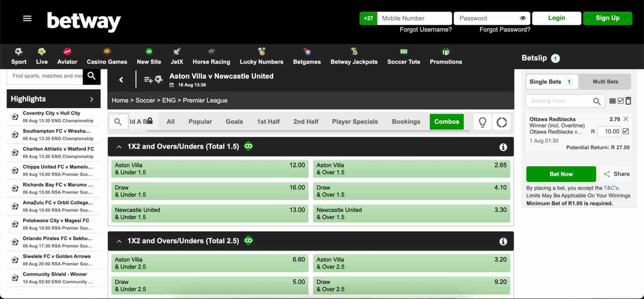Click the sidebar search magnifier button
Screen dimensions: 644x299
point(92,76)
